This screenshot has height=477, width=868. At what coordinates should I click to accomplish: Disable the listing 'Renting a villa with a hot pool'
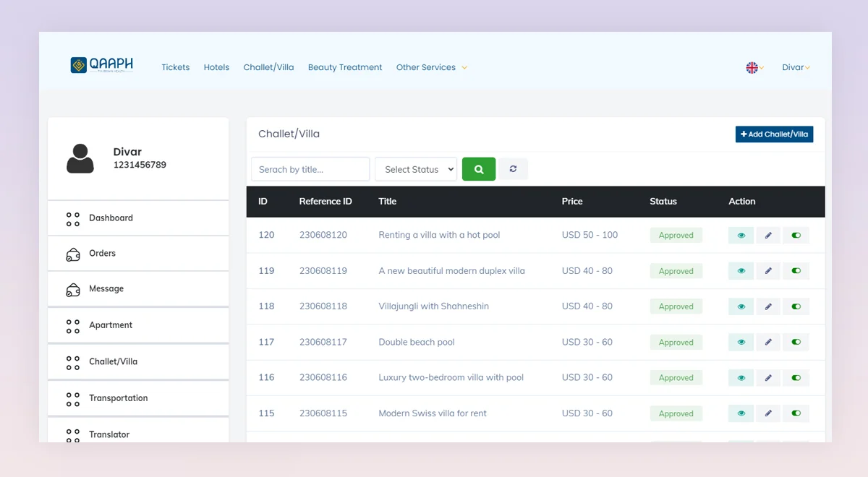click(x=796, y=235)
